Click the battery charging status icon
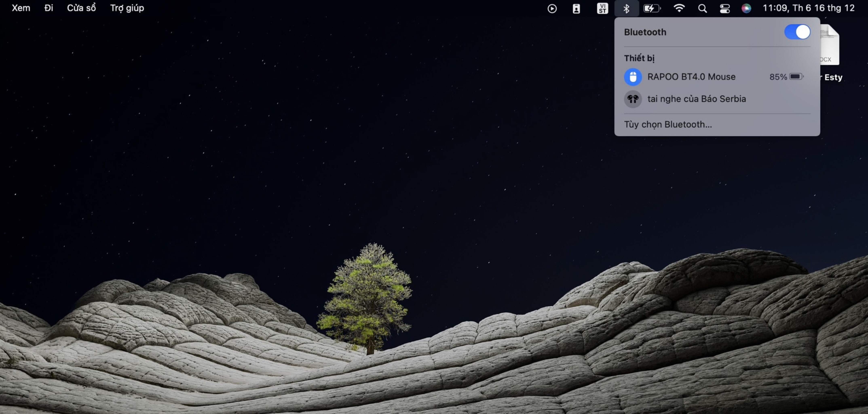The width and height of the screenshot is (868, 414). 652,8
